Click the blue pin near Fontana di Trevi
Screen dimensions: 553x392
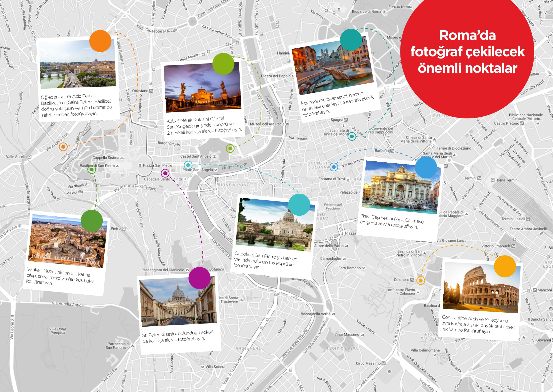click(x=334, y=167)
